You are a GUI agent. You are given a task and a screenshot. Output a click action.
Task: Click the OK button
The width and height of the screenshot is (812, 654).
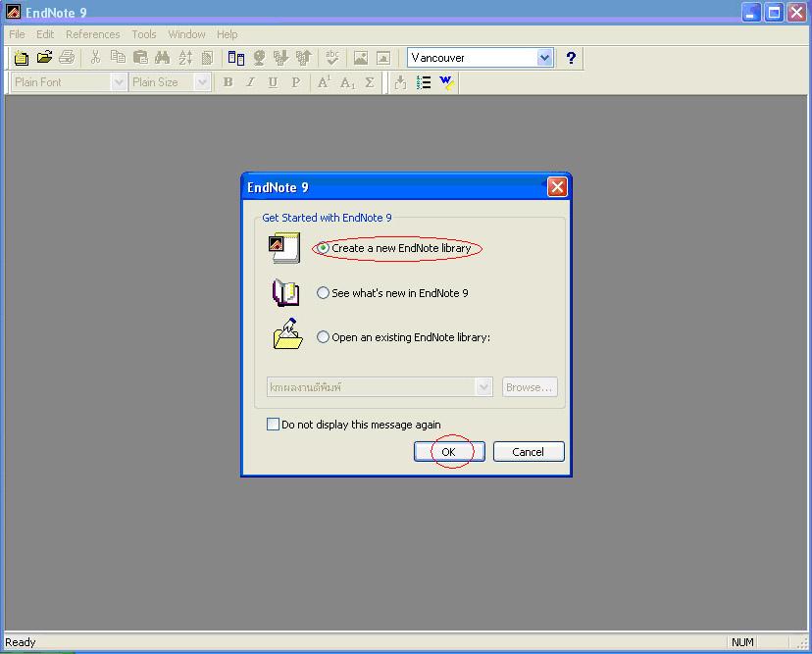coord(449,452)
